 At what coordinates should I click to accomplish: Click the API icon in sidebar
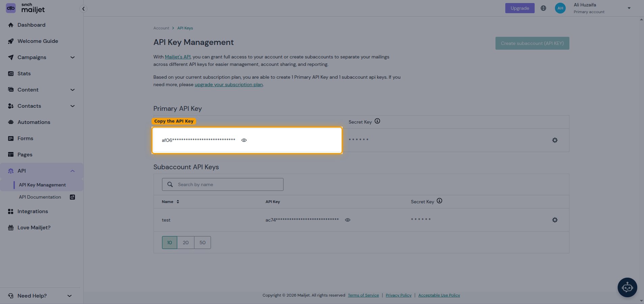pos(11,171)
